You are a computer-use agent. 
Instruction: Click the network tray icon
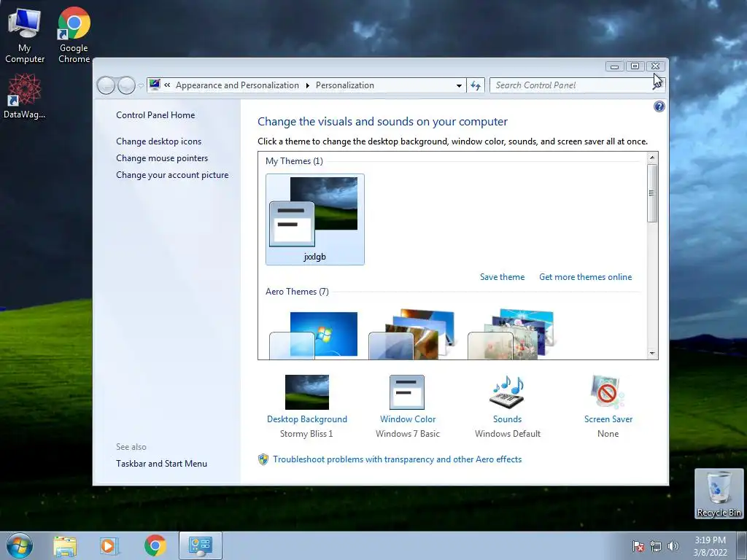[x=656, y=546]
